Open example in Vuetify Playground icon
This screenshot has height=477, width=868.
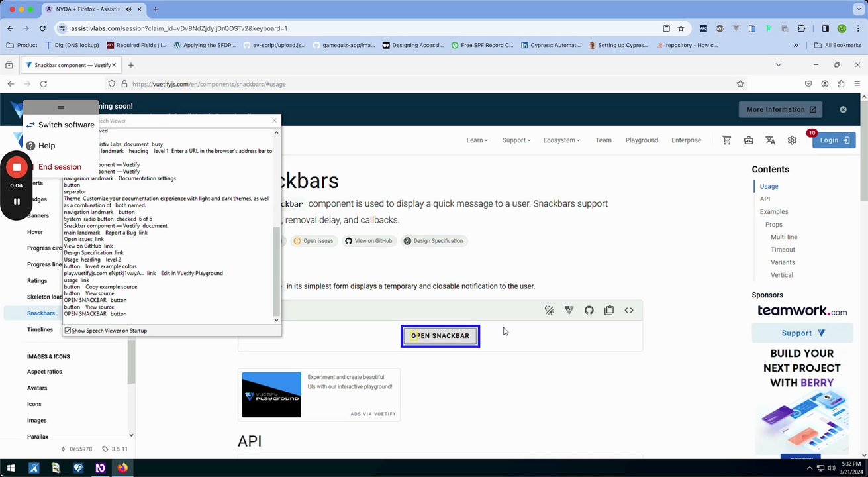[569, 310]
